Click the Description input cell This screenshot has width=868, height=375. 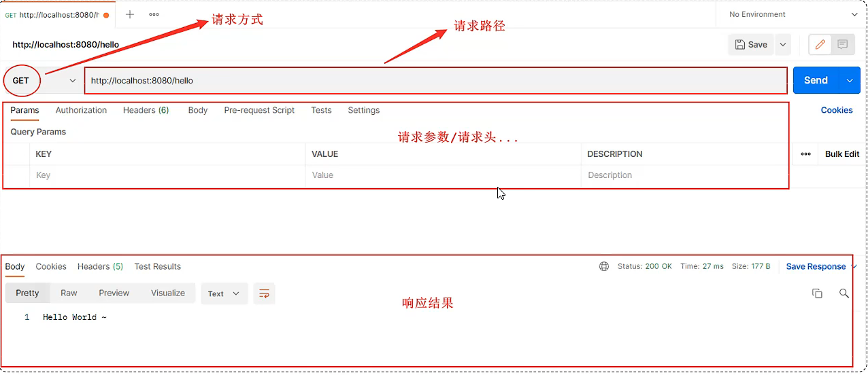684,175
